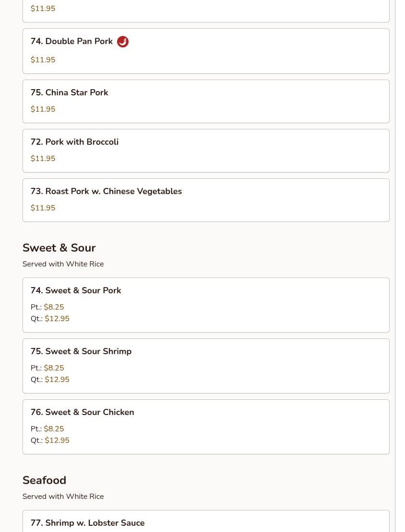Click the spicy chili icon beside Double Pan Pork
The width and height of the screenshot is (405, 532).
tap(122, 42)
